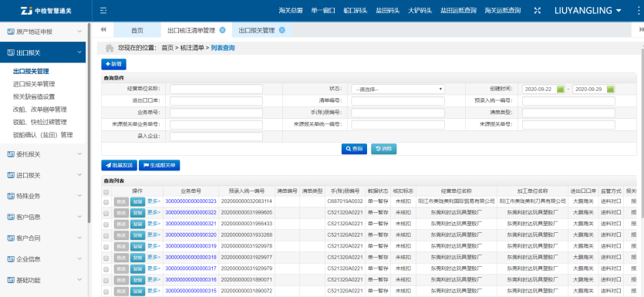Check the row for 30000000000000323

point(106,201)
